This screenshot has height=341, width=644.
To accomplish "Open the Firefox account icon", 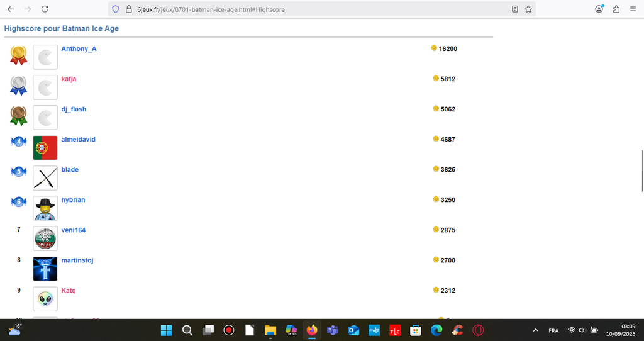I will coord(599,9).
